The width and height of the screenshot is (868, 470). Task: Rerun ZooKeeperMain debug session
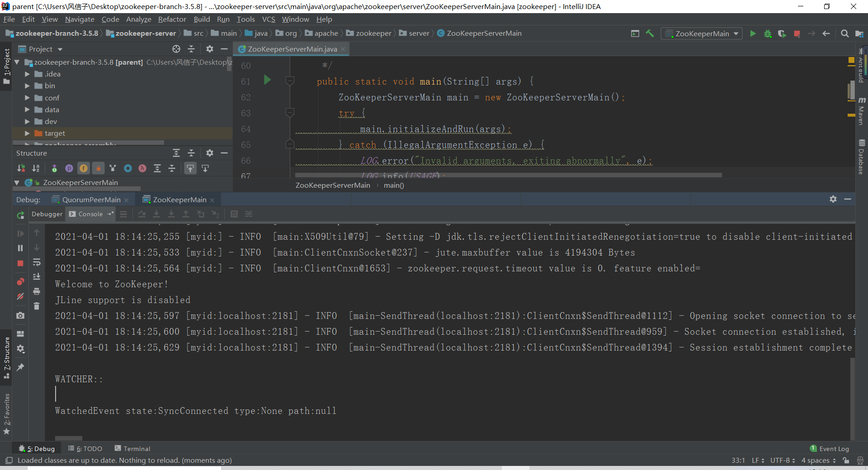point(20,215)
